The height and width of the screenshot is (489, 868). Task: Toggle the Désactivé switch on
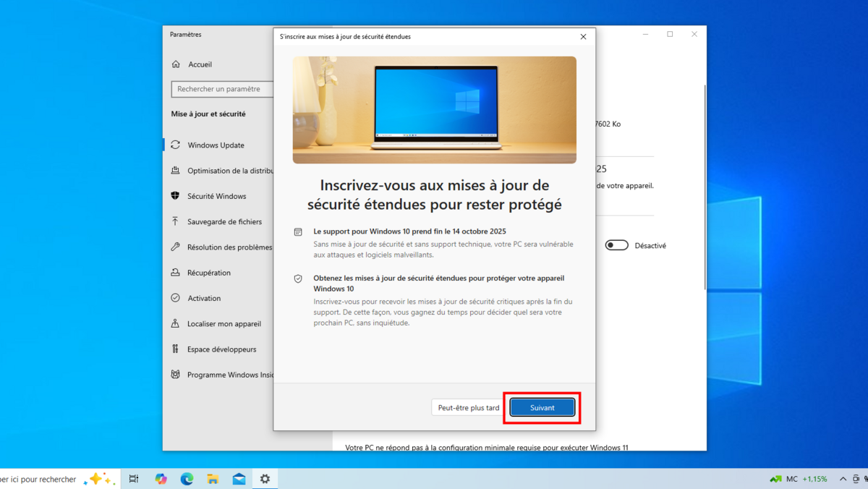616,245
